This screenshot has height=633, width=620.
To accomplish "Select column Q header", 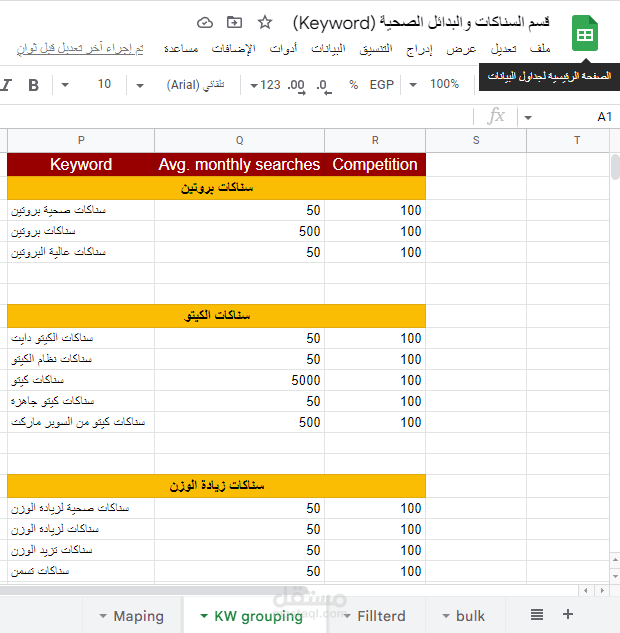I will point(239,140).
